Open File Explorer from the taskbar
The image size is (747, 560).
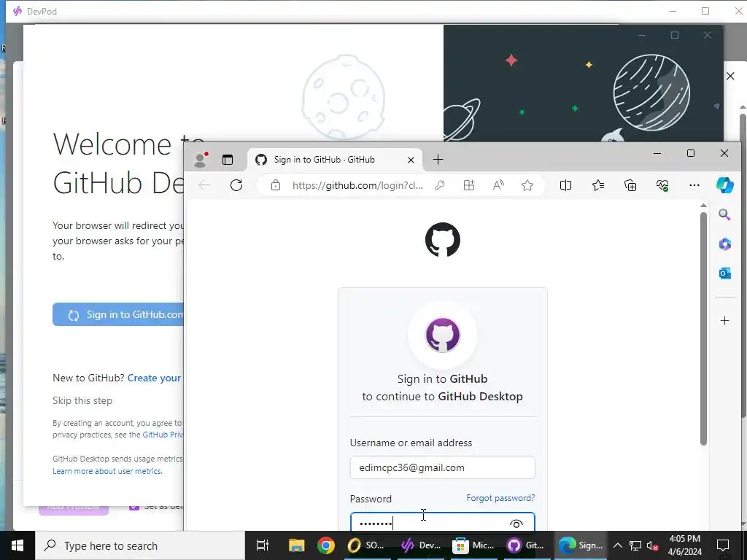pyautogui.click(x=296, y=545)
